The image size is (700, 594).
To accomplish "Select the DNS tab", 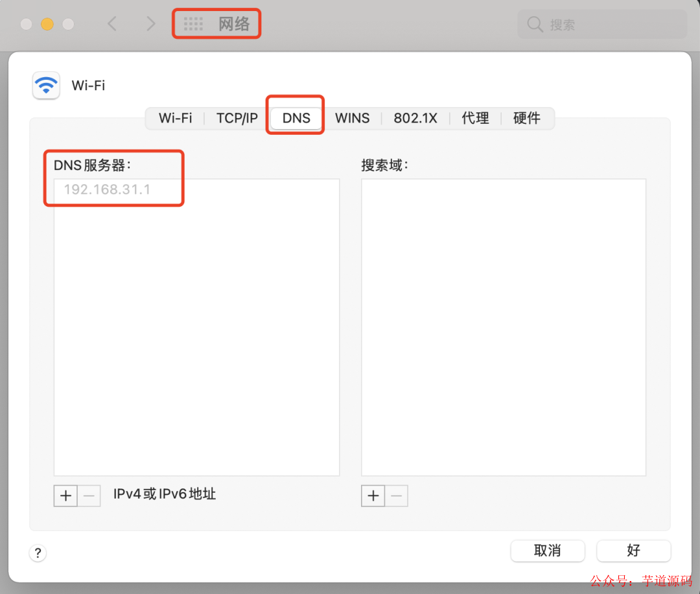I will point(295,118).
